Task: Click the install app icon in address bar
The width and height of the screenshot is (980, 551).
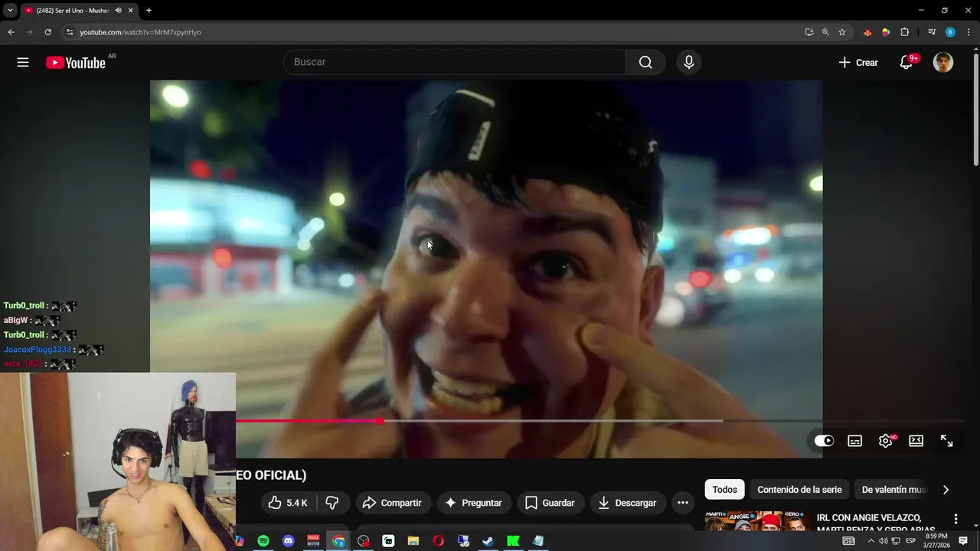Action: click(809, 32)
